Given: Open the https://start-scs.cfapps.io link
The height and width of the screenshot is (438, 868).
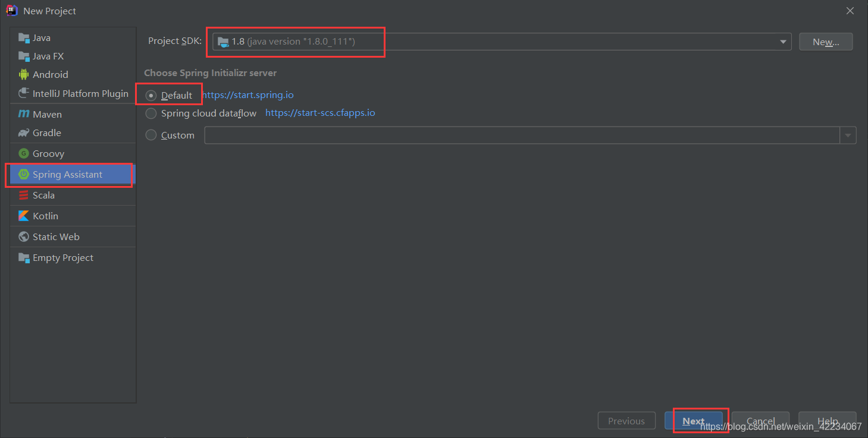Looking at the screenshot, I should tap(320, 113).
